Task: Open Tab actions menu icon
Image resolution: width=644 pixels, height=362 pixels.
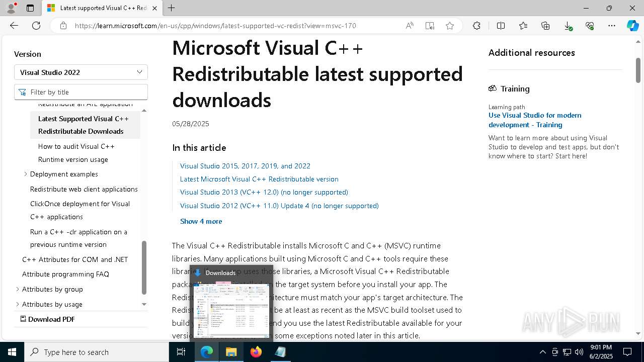Action: coord(30,8)
